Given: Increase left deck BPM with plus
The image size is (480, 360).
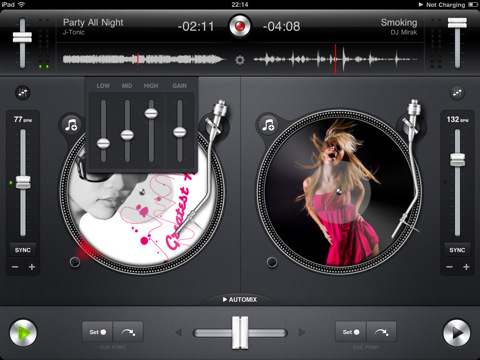Looking at the screenshot, I should [x=32, y=267].
